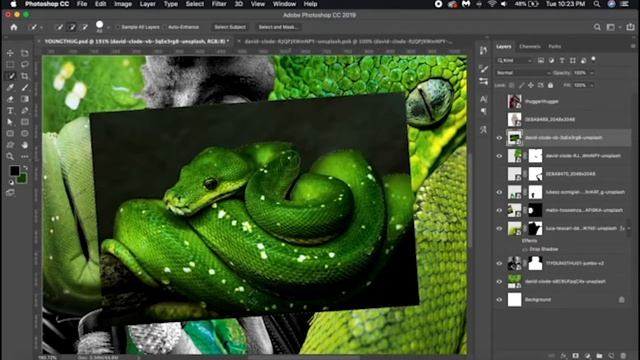Select the Lasso tool
This screenshot has width=640, height=360.
pyautogui.click(x=25, y=64)
